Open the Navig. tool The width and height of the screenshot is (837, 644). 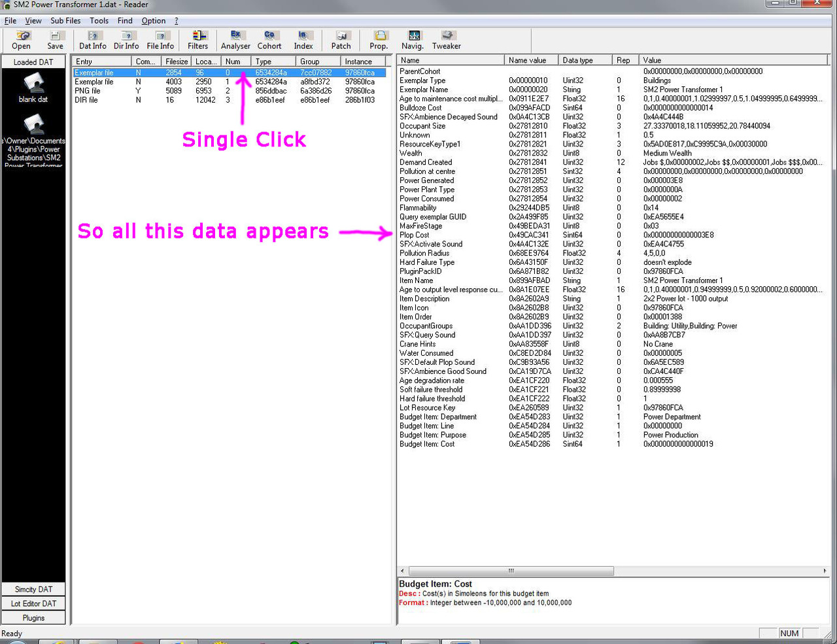(413, 40)
